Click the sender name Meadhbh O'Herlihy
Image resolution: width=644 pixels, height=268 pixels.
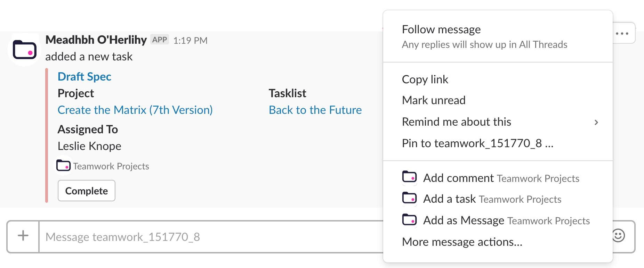(x=96, y=40)
